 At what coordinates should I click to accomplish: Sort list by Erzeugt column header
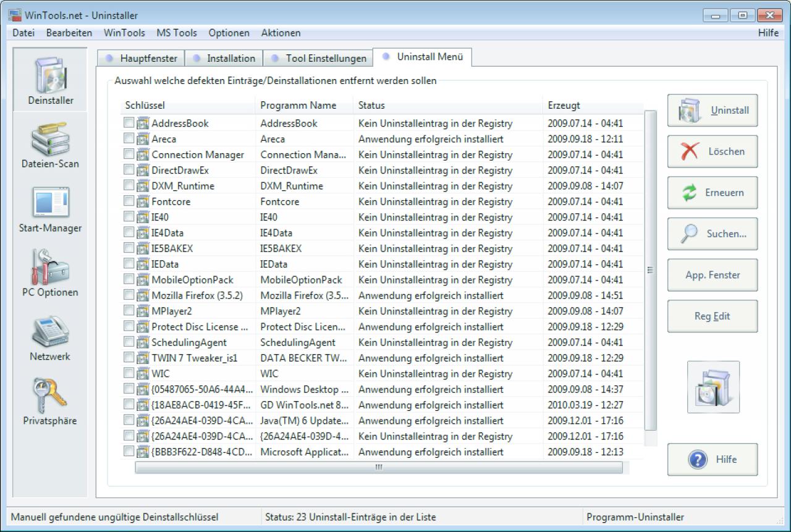click(x=593, y=106)
